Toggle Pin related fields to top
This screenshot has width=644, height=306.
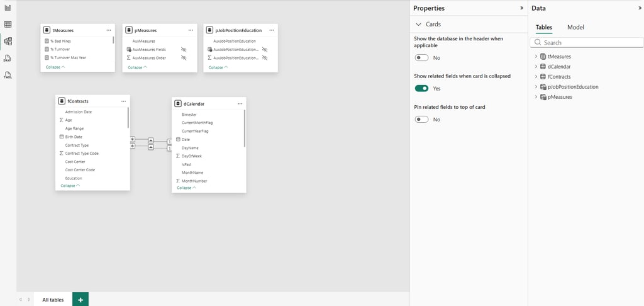click(421, 119)
